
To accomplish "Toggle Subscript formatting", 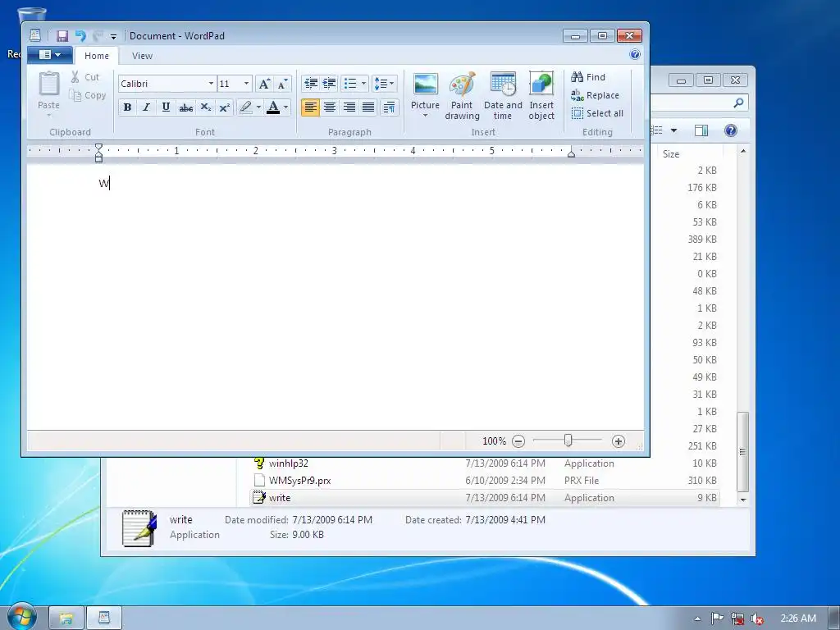I will tap(205, 107).
